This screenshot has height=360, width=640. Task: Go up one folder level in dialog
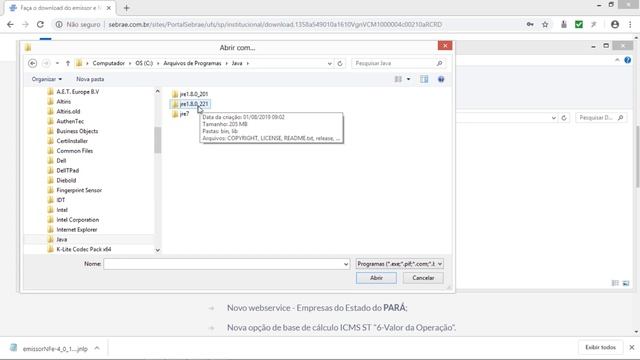68,63
